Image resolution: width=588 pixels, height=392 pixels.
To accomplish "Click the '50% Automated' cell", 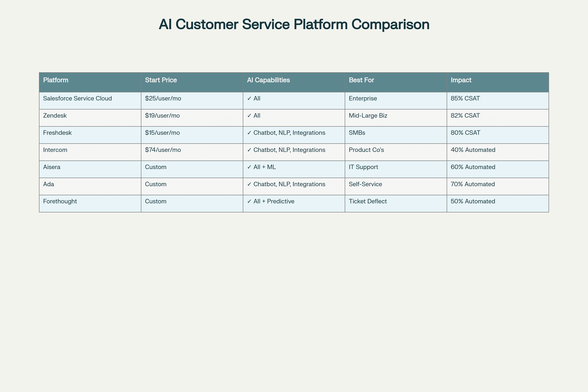I will point(498,204).
